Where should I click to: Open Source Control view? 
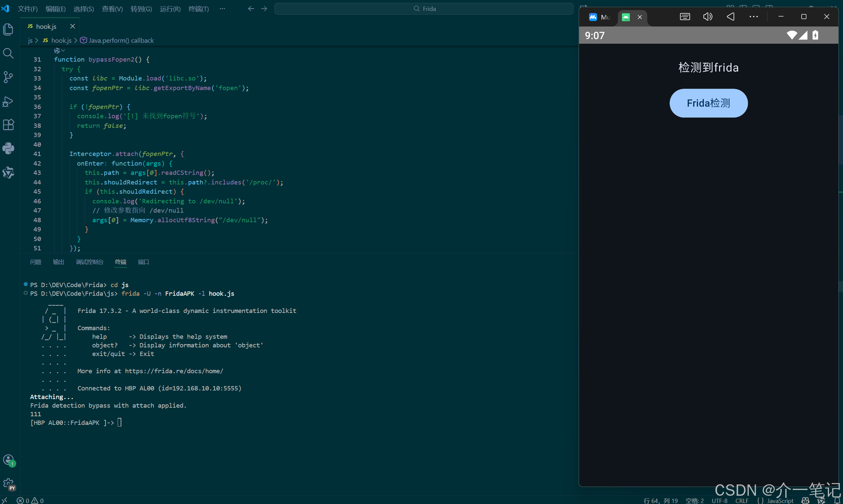coord(8,77)
